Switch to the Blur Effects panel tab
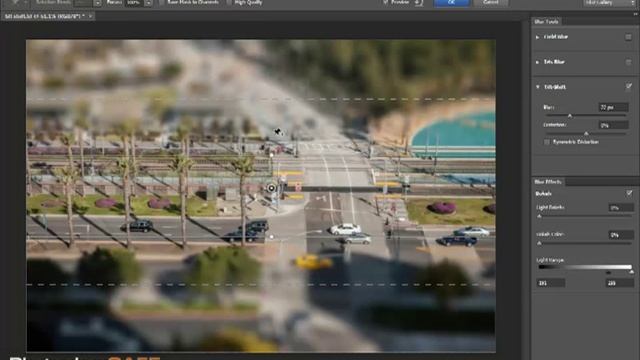The height and width of the screenshot is (360, 640). pyautogui.click(x=548, y=182)
